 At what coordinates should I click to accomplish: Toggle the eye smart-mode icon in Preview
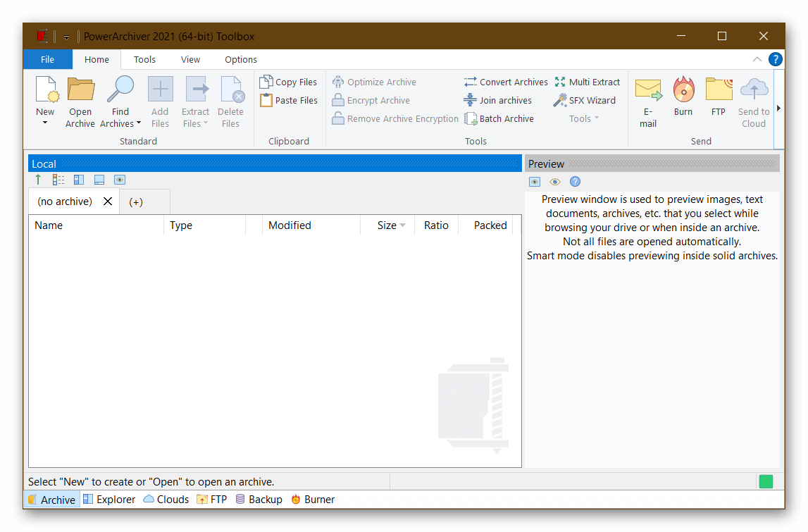(x=555, y=182)
